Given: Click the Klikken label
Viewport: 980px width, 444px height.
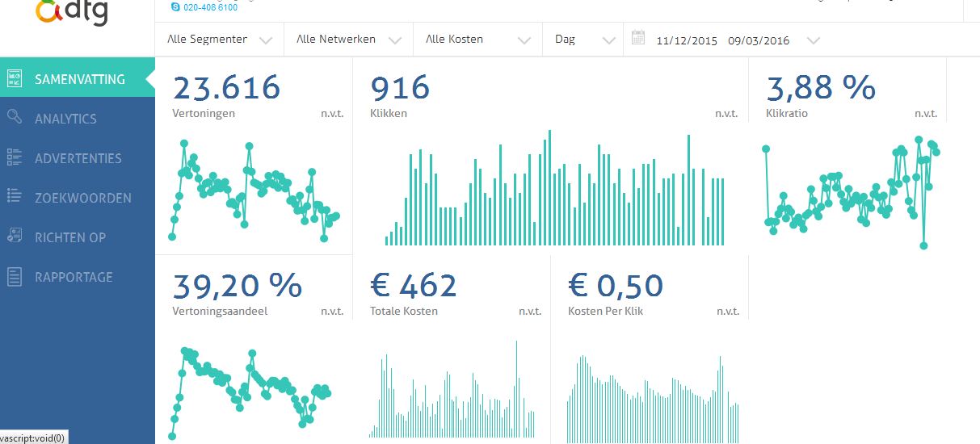Looking at the screenshot, I should pos(389,114).
